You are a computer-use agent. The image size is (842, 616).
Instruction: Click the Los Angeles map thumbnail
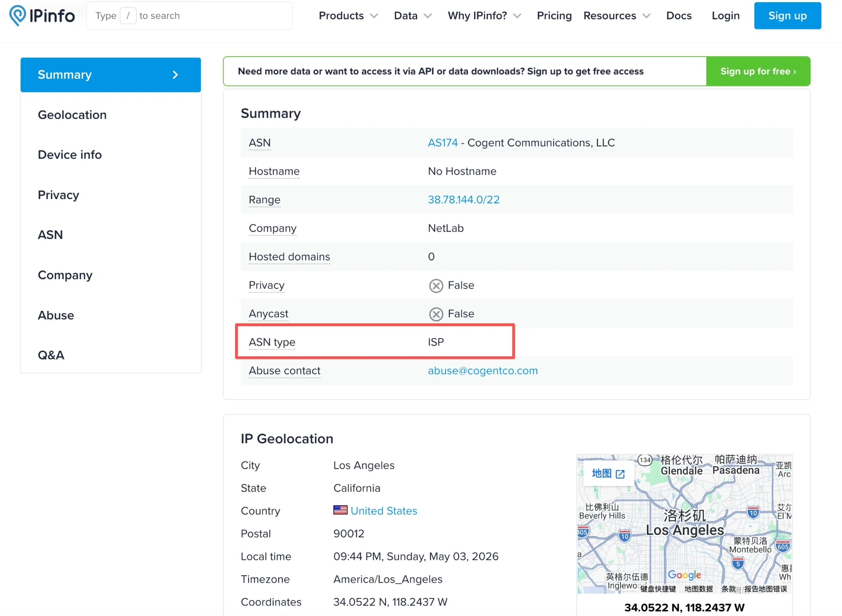point(685,524)
